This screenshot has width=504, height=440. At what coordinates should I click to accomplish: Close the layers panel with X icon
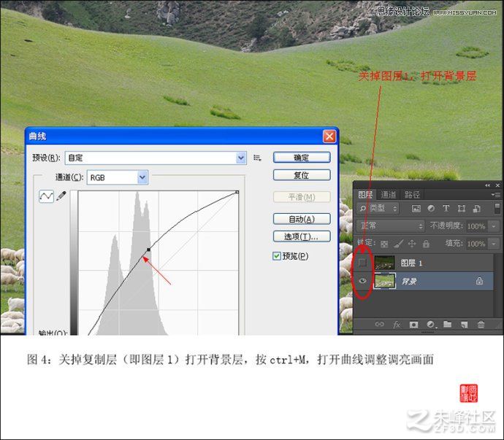pyautogui.click(x=497, y=185)
